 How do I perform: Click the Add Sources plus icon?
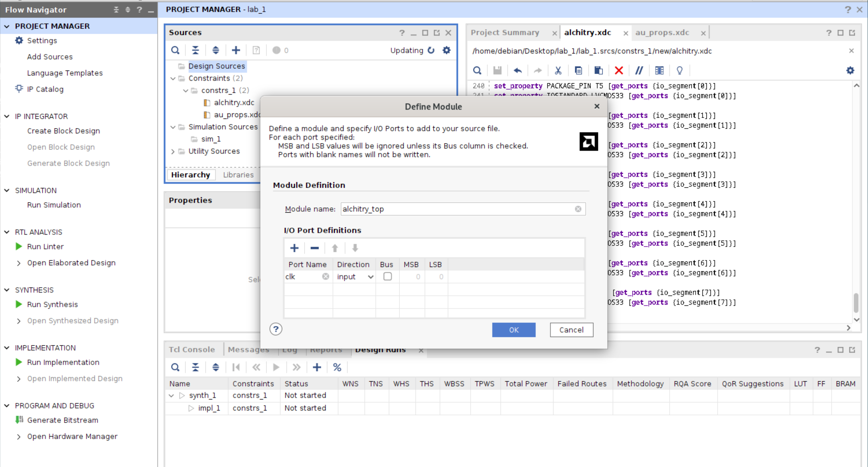coord(236,50)
